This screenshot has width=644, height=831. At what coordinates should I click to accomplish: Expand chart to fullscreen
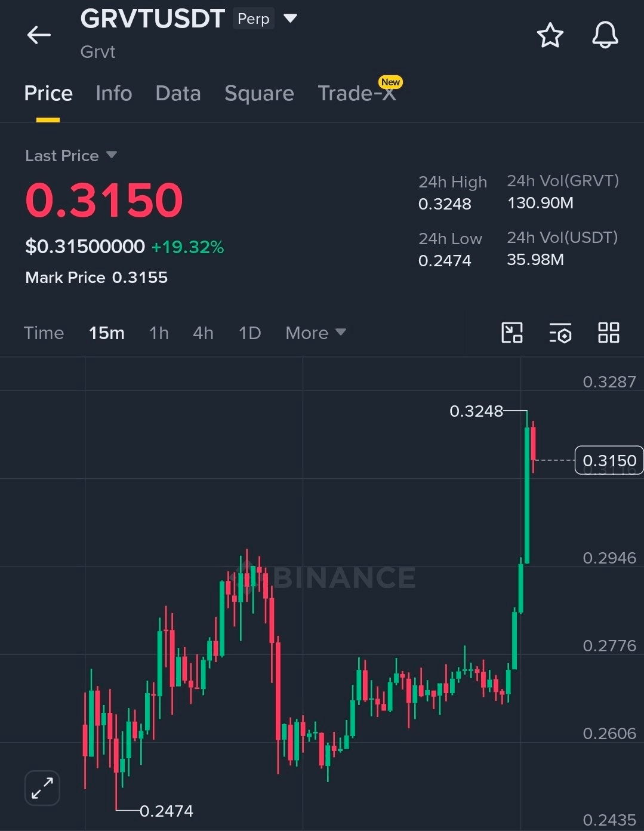[42, 788]
